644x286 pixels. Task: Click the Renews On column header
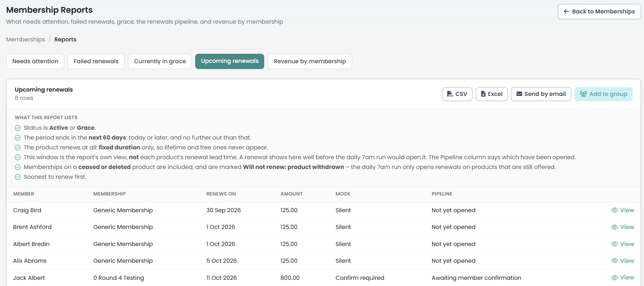[x=221, y=194]
